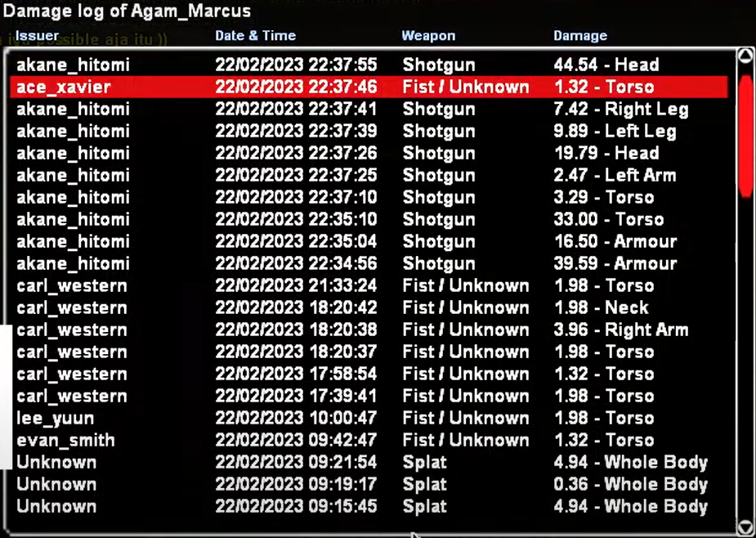Select the row with 2.47 - Left Arm
This screenshot has width=756, height=538.
pos(369,175)
